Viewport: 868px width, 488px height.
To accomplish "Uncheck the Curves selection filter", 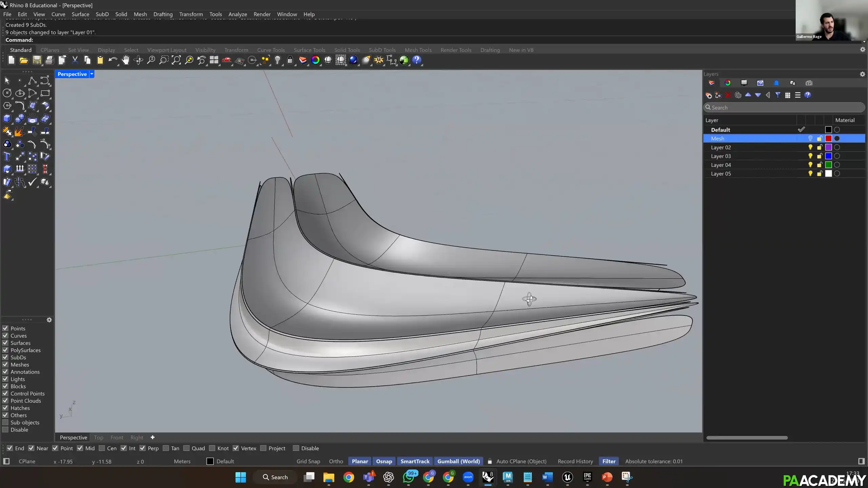I will [x=5, y=335].
